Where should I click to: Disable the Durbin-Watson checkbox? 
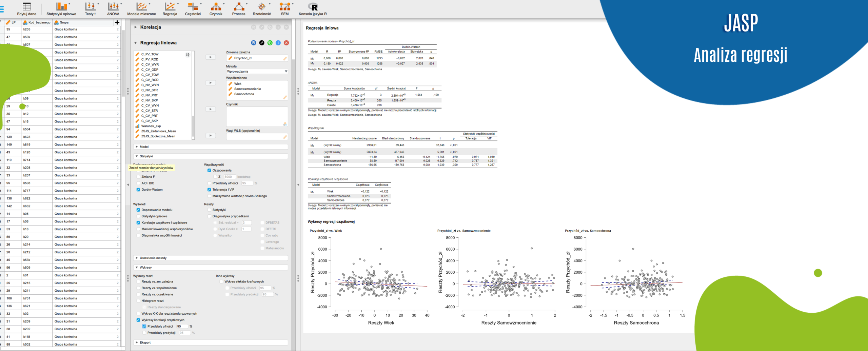pyautogui.click(x=138, y=190)
